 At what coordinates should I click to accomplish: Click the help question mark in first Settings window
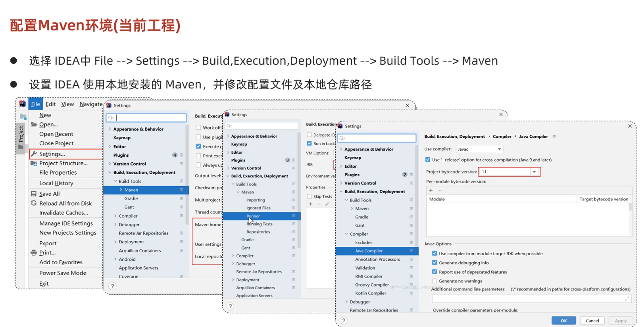(112, 286)
